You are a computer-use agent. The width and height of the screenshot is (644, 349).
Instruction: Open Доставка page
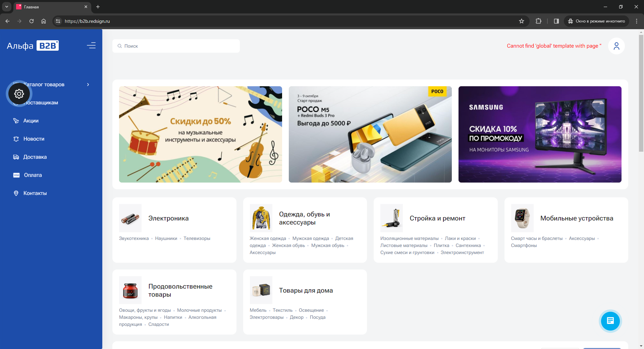click(35, 157)
